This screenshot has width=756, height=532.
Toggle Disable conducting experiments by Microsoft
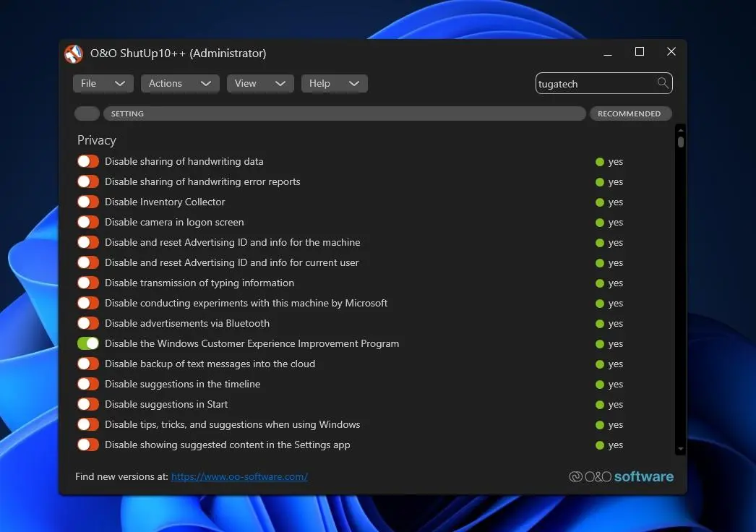pos(87,303)
